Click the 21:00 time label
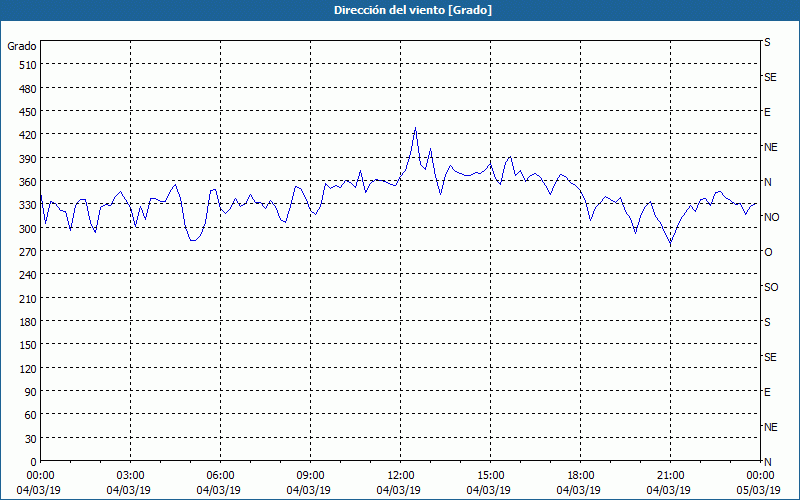 [670, 476]
